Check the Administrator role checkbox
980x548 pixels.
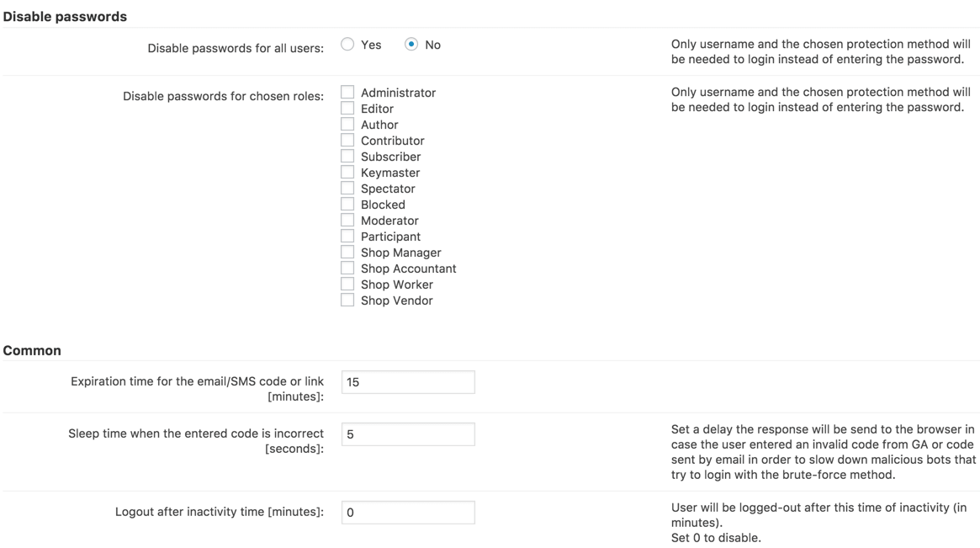pos(347,92)
